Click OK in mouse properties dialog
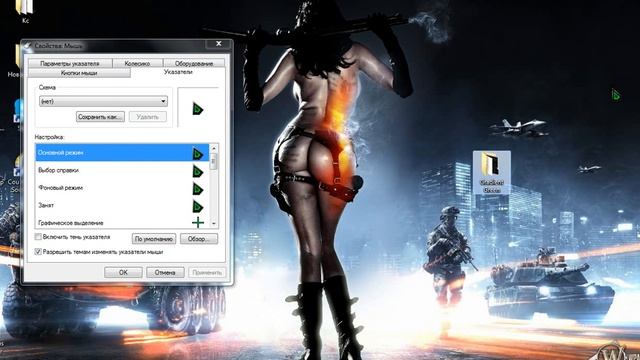640x360 pixels. click(x=123, y=272)
